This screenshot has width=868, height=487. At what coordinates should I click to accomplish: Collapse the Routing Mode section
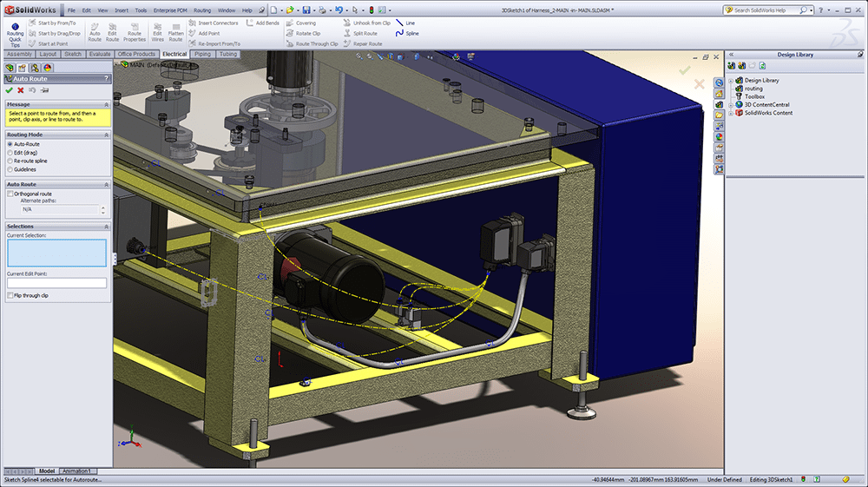(106, 135)
